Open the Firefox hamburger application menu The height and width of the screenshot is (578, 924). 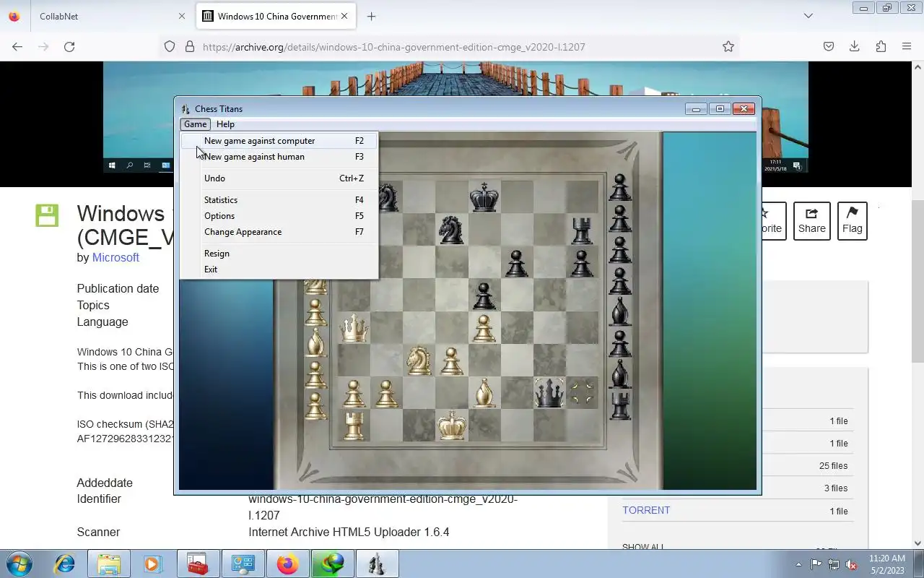(907, 46)
